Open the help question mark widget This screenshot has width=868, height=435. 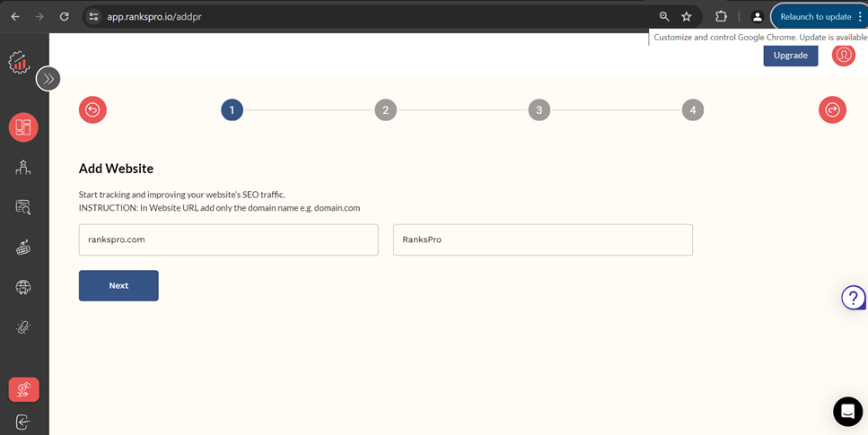(x=854, y=297)
